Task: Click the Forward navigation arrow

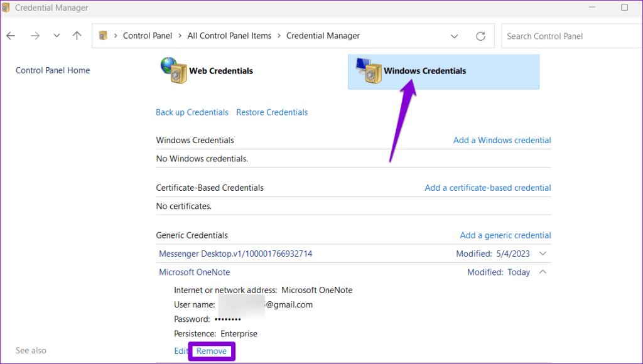Action: 35,36
